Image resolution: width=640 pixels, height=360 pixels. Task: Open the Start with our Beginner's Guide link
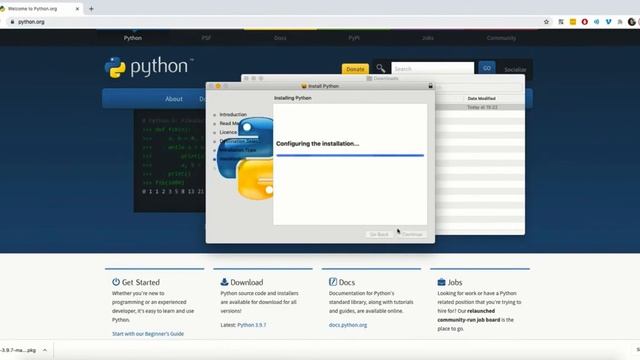click(148, 333)
